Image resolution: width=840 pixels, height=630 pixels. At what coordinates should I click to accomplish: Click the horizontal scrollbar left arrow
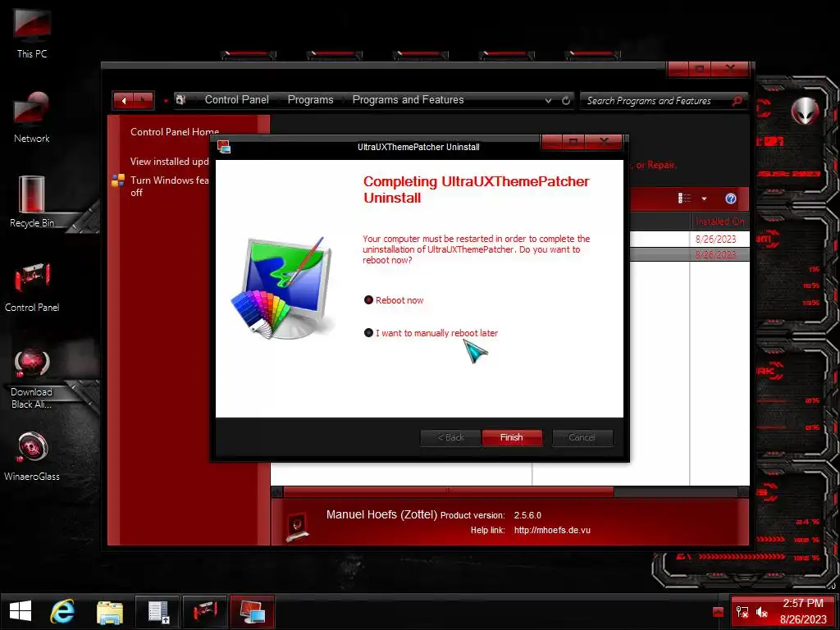(277, 492)
